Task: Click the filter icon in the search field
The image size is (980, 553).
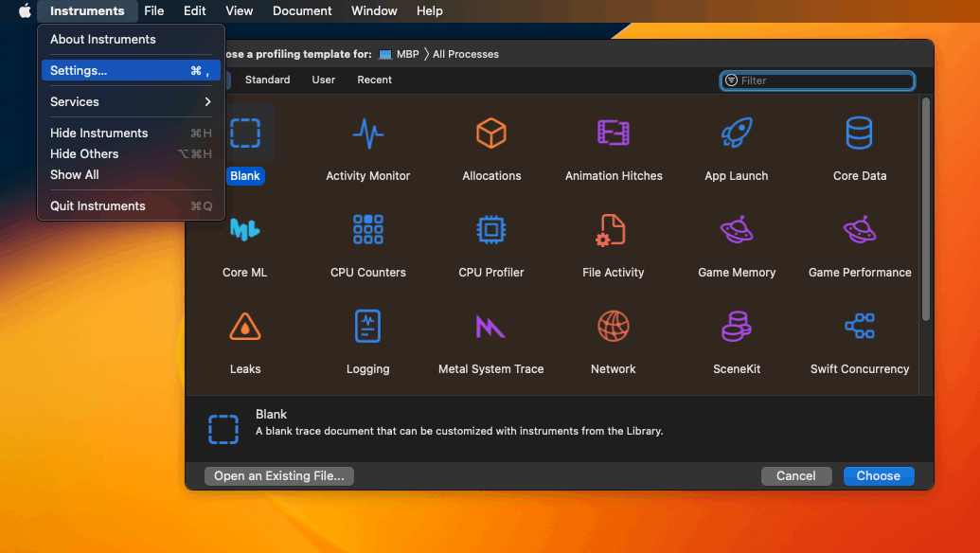Action: pos(731,80)
